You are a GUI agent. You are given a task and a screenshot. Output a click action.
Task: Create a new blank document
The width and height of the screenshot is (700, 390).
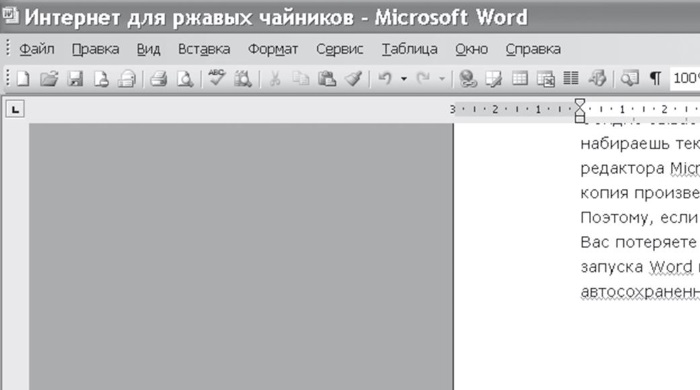pyautogui.click(x=23, y=79)
